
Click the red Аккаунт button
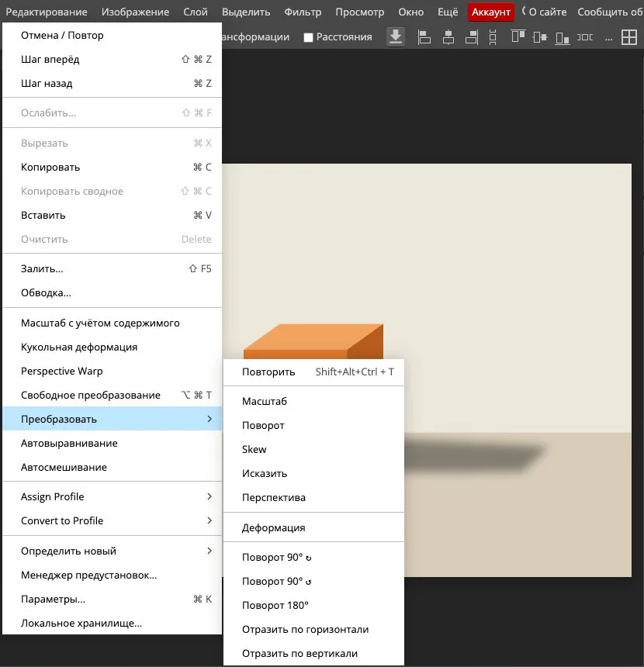(491, 12)
